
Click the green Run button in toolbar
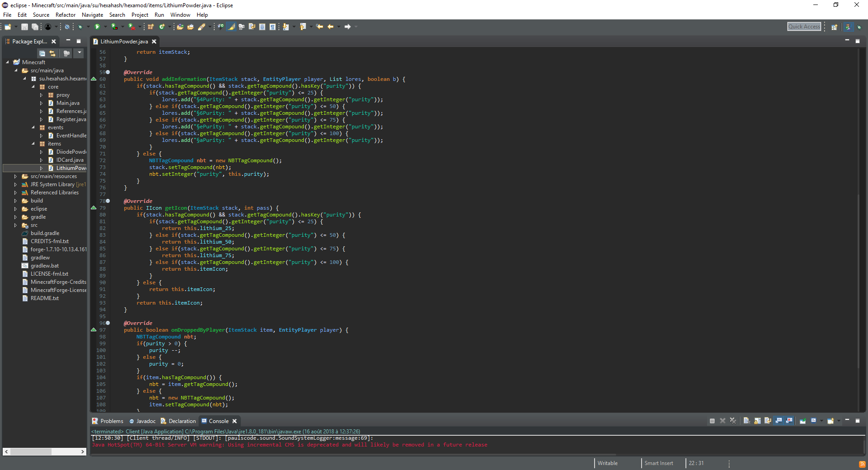97,27
